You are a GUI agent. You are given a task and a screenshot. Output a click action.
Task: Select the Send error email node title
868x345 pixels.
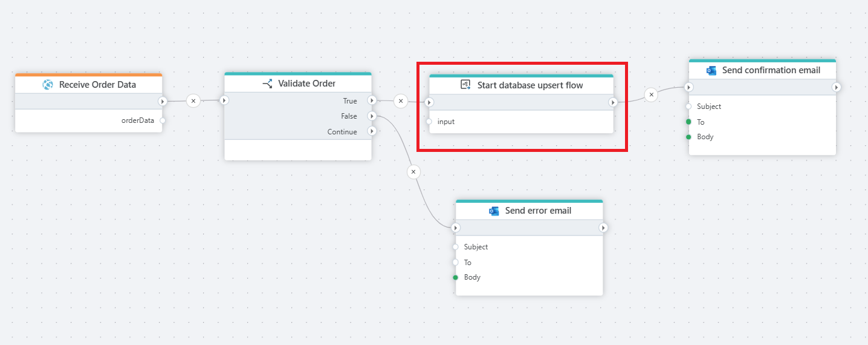tap(538, 211)
